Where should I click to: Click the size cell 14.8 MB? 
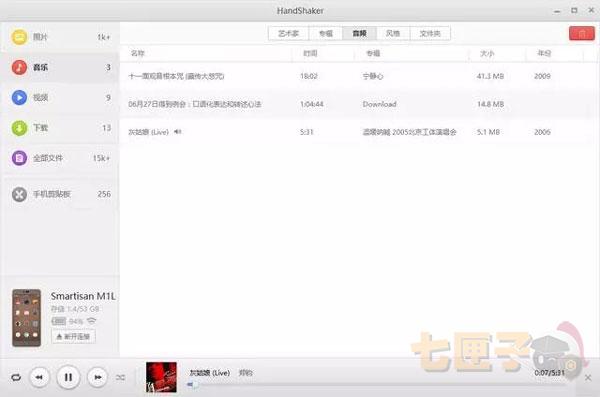click(490, 104)
